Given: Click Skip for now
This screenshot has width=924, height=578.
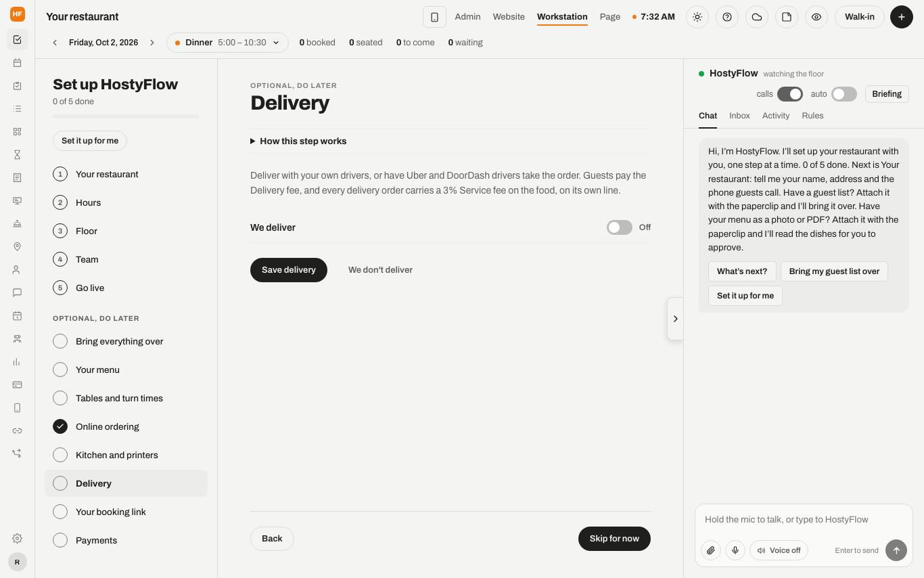Looking at the screenshot, I should (x=614, y=539).
